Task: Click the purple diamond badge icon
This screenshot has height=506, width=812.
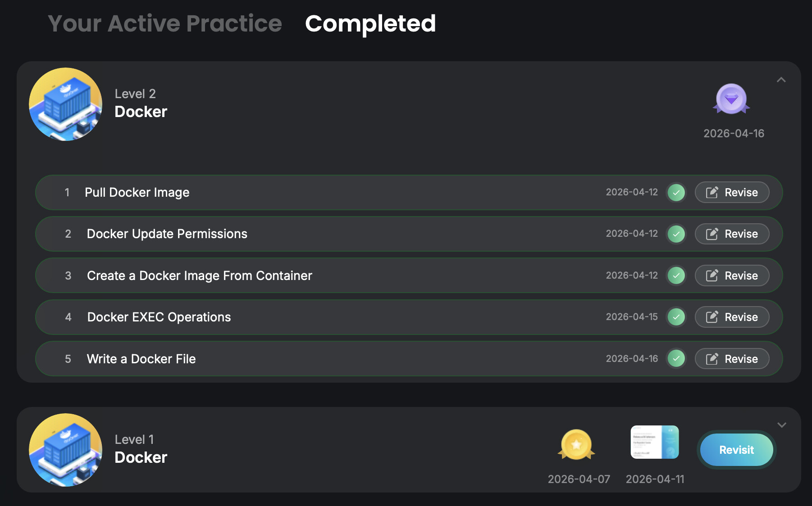Action: [x=731, y=99]
